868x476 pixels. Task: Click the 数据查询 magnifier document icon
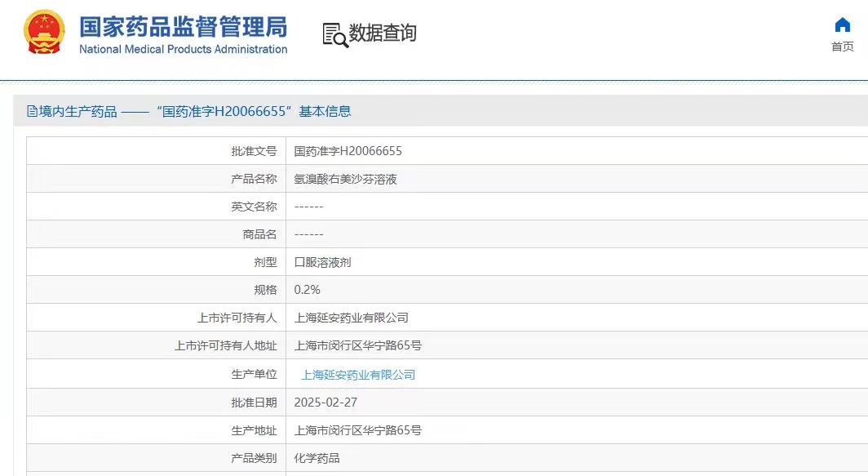click(334, 34)
